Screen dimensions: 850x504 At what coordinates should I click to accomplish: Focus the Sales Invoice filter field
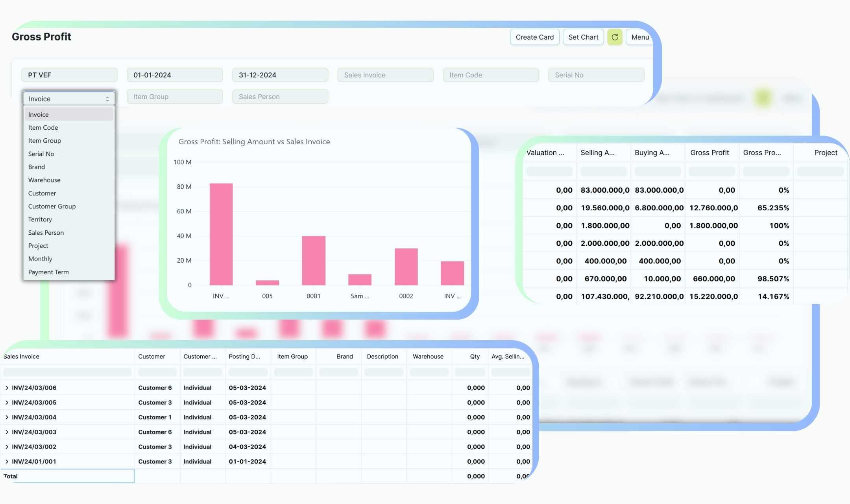[x=385, y=75]
